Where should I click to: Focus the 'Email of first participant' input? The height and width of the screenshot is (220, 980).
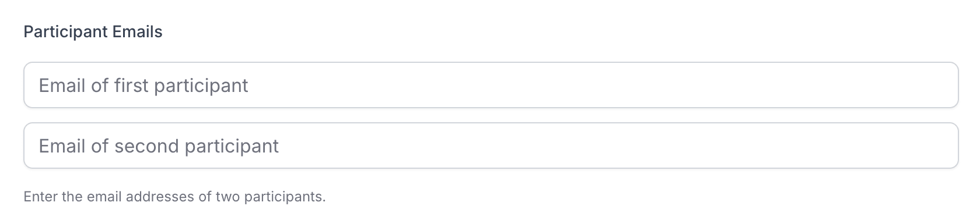click(491, 85)
